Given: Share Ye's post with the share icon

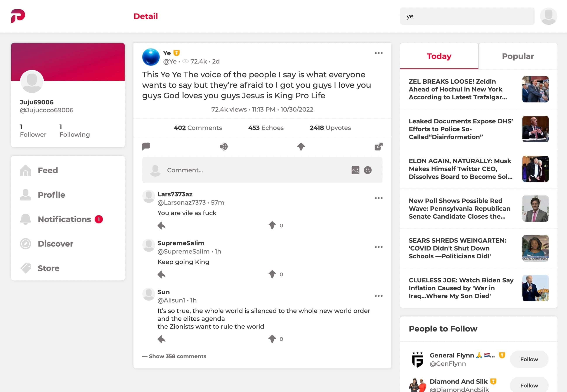Looking at the screenshot, I should click(x=378, y=146).
